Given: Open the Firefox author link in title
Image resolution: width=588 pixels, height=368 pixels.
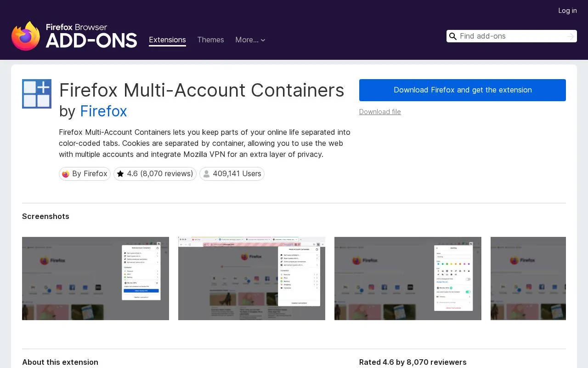Looking at the screenshot, I should tap(103, 111).
